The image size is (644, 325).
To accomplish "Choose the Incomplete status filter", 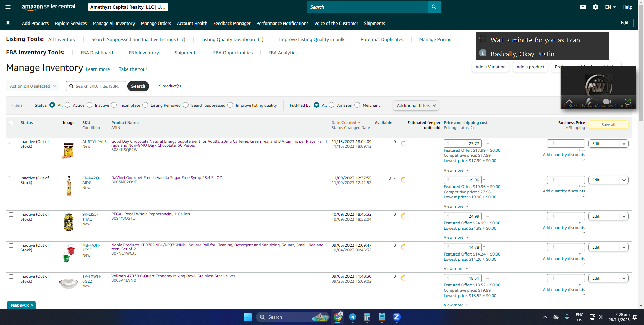I will click(114, 105).
